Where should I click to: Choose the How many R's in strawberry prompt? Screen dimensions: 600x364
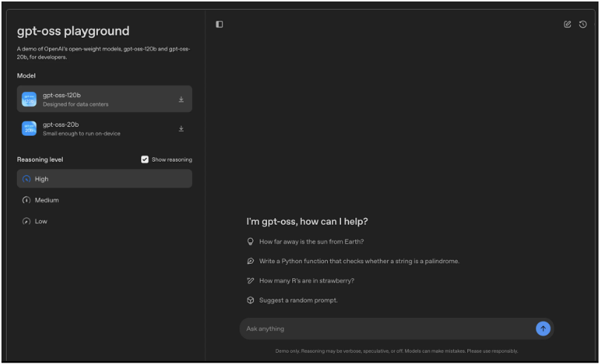(306, 281)
